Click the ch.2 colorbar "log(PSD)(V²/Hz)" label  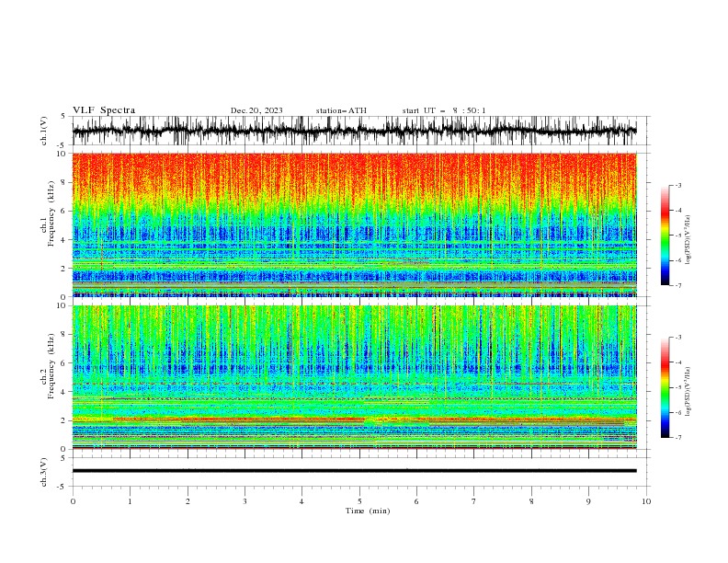coord(688,392)
